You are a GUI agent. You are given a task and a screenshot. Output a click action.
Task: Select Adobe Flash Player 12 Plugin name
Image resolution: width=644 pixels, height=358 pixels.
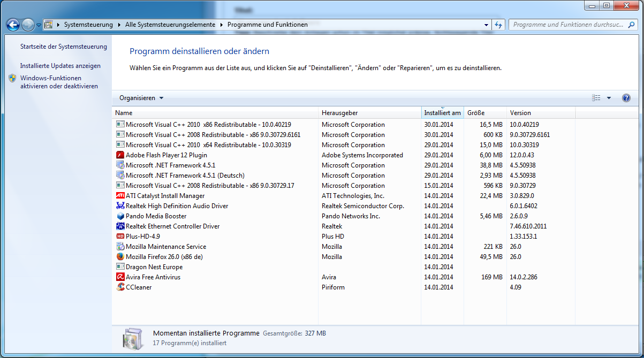(x=166, y=155)
